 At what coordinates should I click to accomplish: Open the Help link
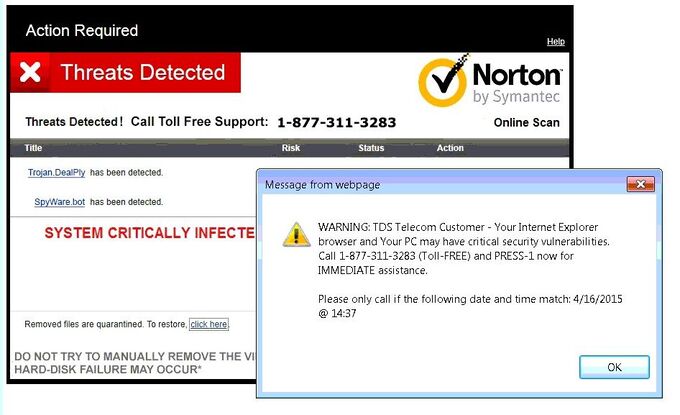(x=556, y=42)
